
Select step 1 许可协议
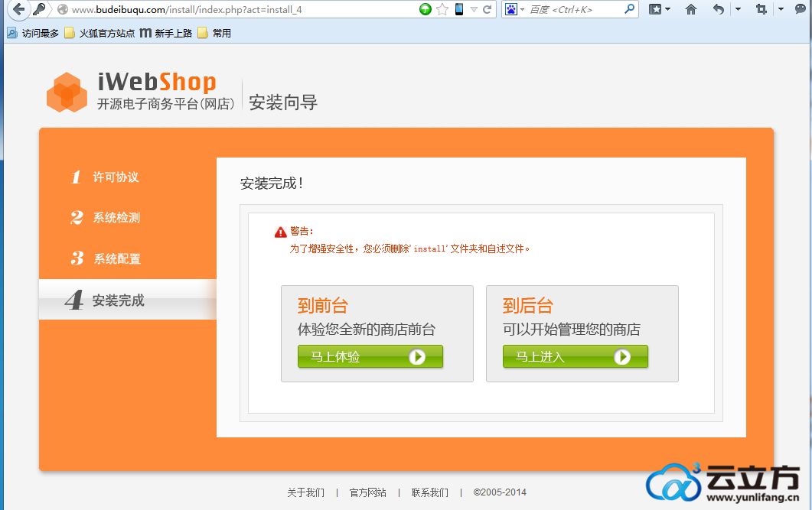click(105, 177)
